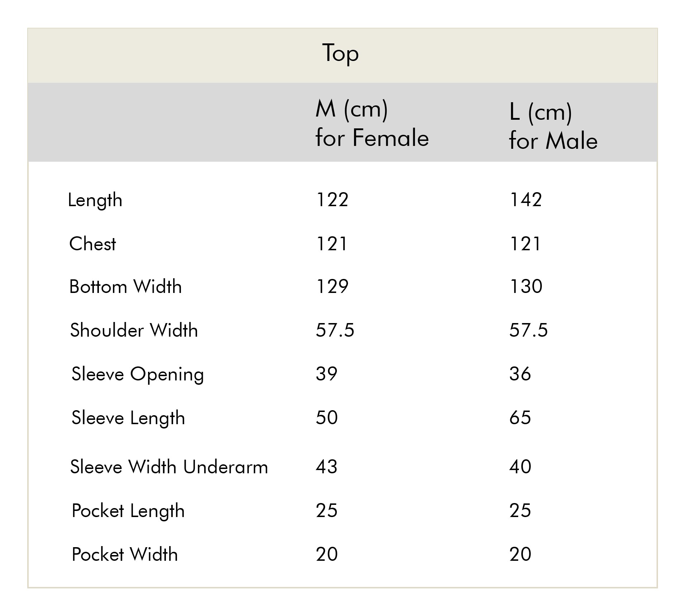Select the female Sleeve Opening value 39
The height and width of the screenshot is (616, 687).
click(x=326, y=374)
